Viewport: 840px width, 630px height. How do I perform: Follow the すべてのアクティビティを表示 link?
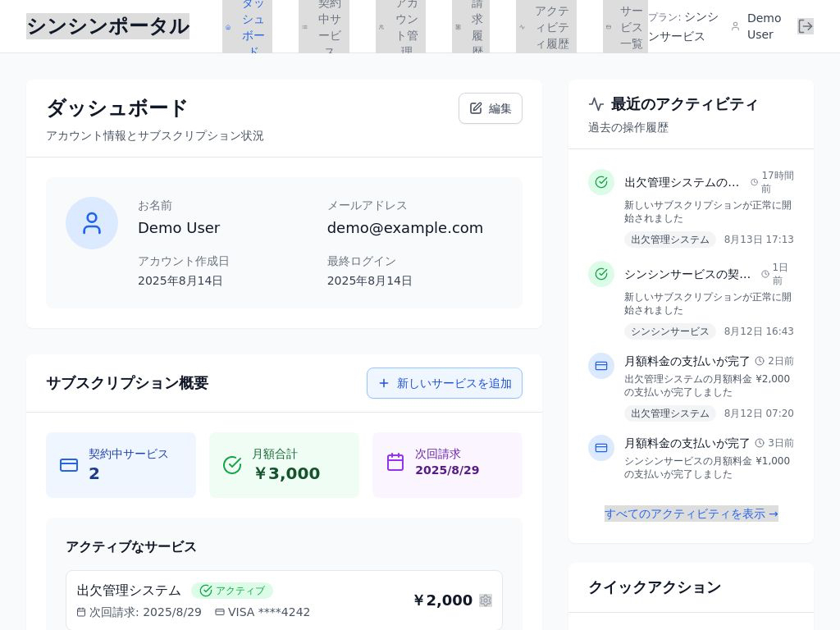click(691, 514)
